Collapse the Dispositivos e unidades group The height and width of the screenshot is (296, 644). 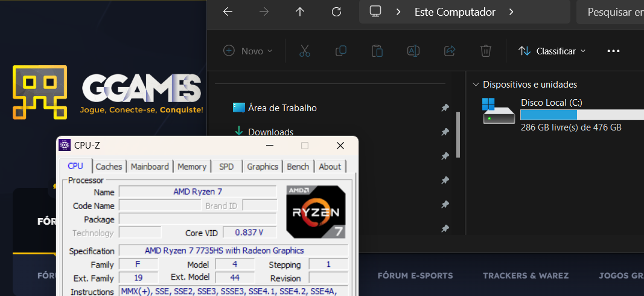coord(476,85)
